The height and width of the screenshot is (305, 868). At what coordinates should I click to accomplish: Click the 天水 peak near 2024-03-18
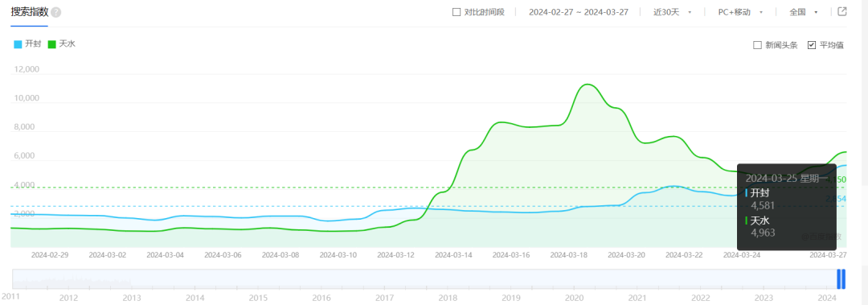[x=587, y=84]
